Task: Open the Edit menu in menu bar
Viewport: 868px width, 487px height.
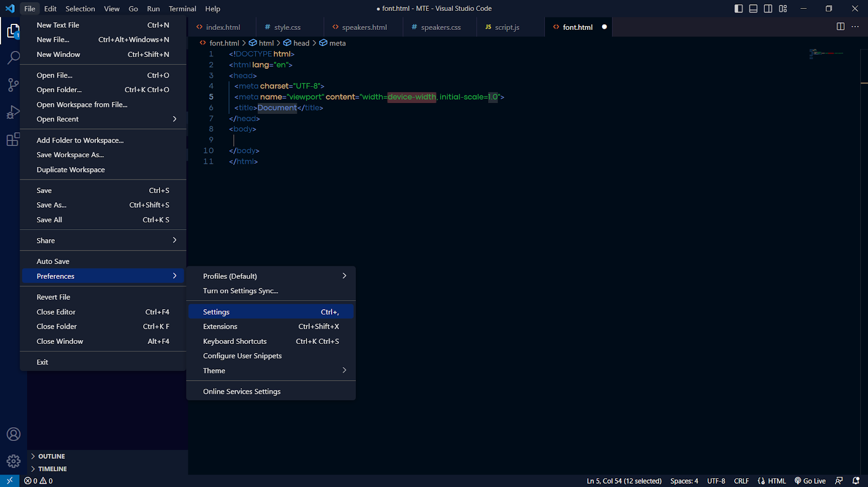Action: tap(50, 9)
